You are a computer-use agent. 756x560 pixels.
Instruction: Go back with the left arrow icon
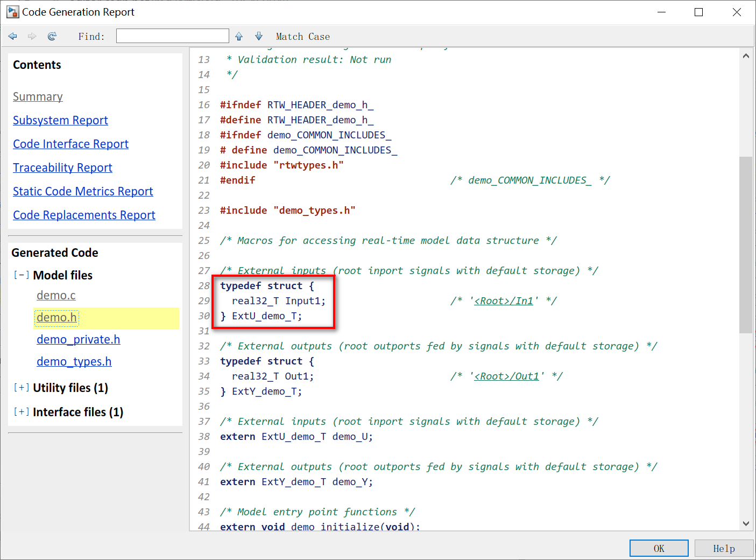coord(13,36)
